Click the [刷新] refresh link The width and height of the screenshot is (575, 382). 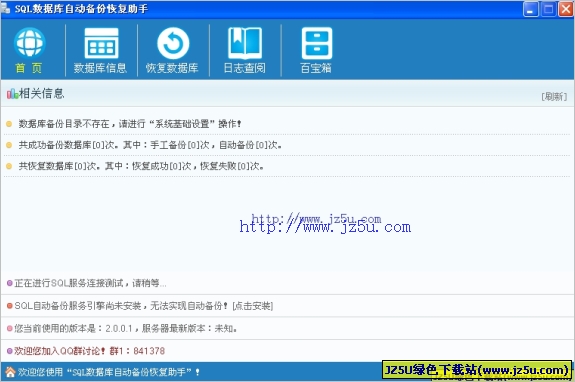pos(554,96)
